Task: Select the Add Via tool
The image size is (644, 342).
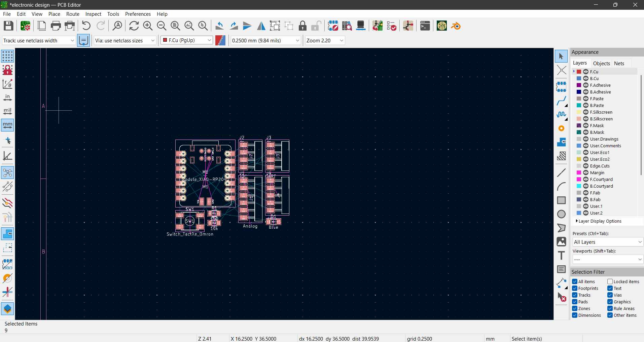Action: pyautogui.click(x=562, y=128)
